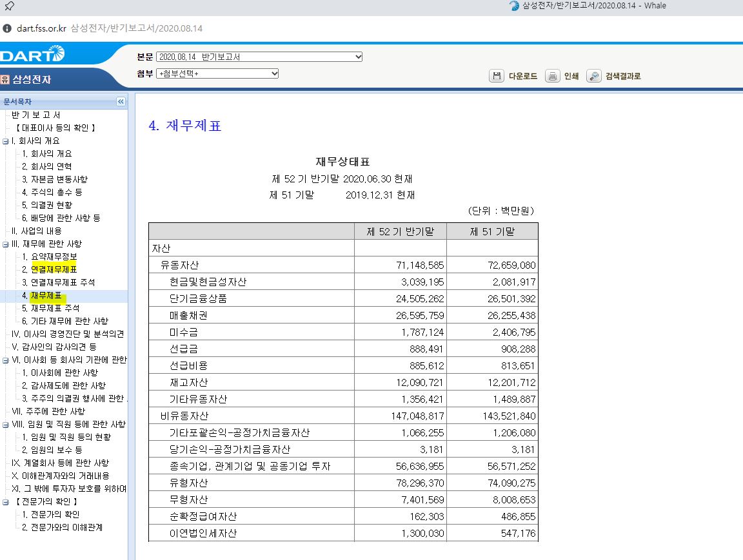
Task: Click the 유형자산 value 74,090,275
Action: point(511,483)
